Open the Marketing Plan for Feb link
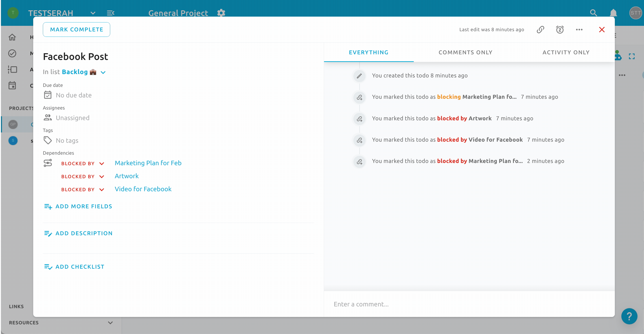Screen dimensions: 644x334 [148, 163]
